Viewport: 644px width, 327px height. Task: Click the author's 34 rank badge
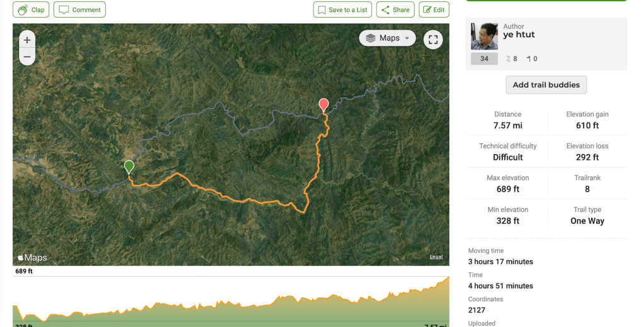point(484,59)
